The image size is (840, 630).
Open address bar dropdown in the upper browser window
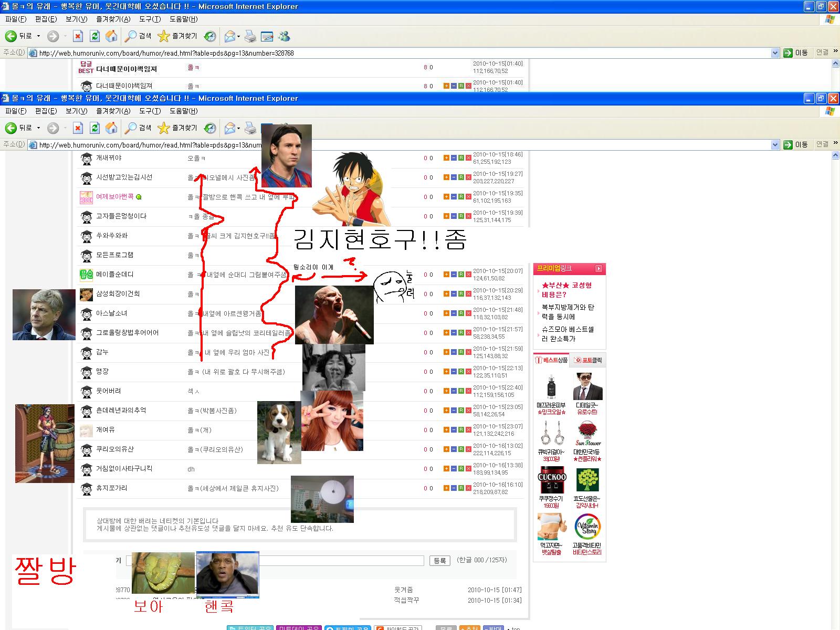[775, 53]
